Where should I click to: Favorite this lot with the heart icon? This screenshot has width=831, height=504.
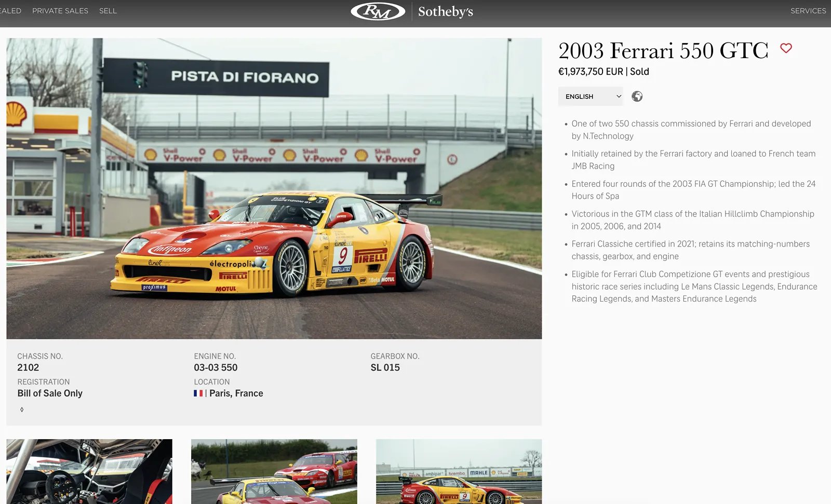pyautogui.click(x=786, y=48)
